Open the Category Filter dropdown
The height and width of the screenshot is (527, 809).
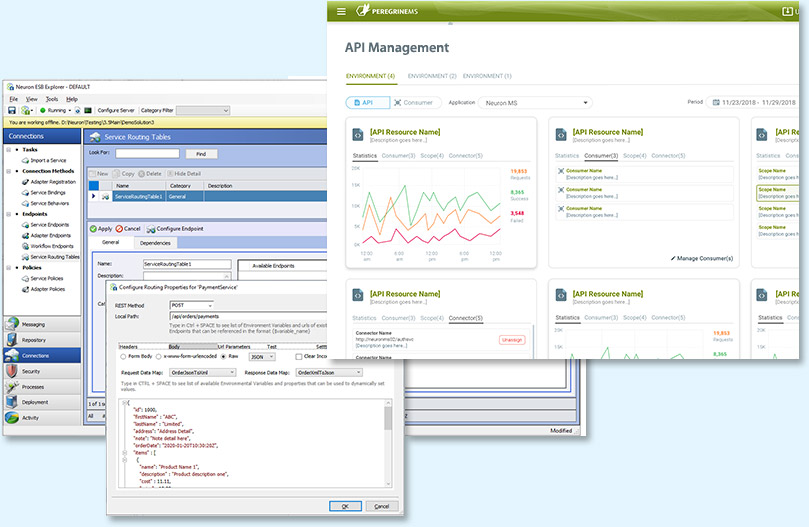[x=203, y=110]
